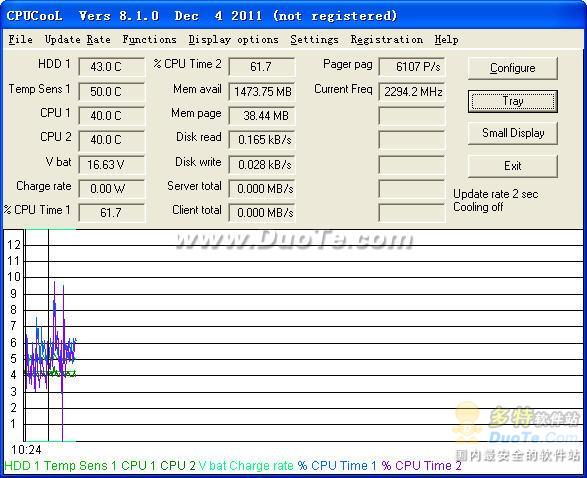The width and height of the screenshot is (587, 478).
Task: Click the Configure button
Action: click(513, 68)
